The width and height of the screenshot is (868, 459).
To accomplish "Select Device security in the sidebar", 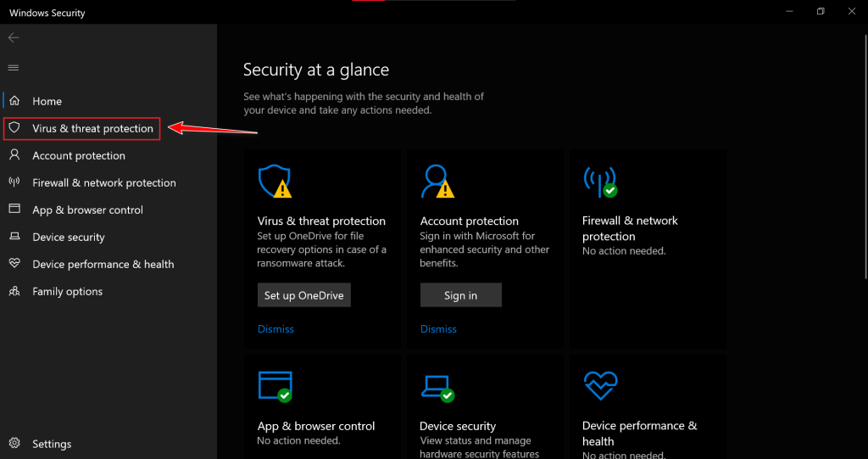I will point(68,237).
